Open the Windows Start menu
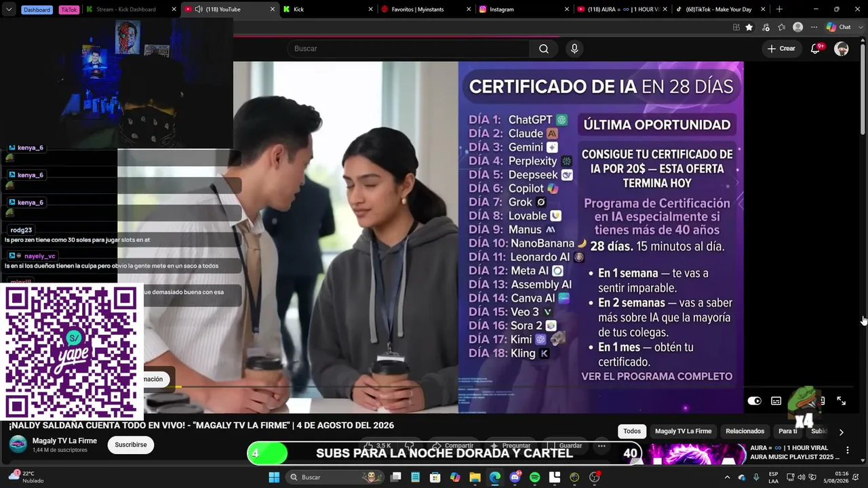 (274, 477)
